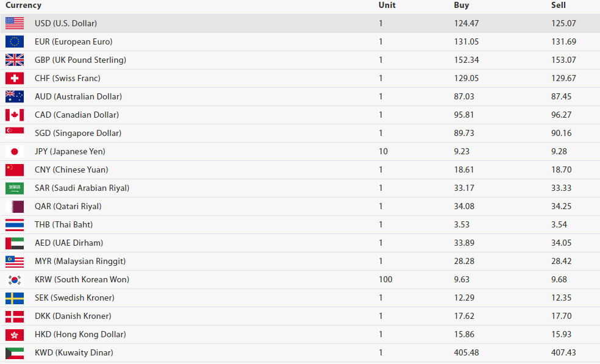Viewport: 600px width, 364px height.
Task: Select the Swedish flag icon
Action: point(15,298)
